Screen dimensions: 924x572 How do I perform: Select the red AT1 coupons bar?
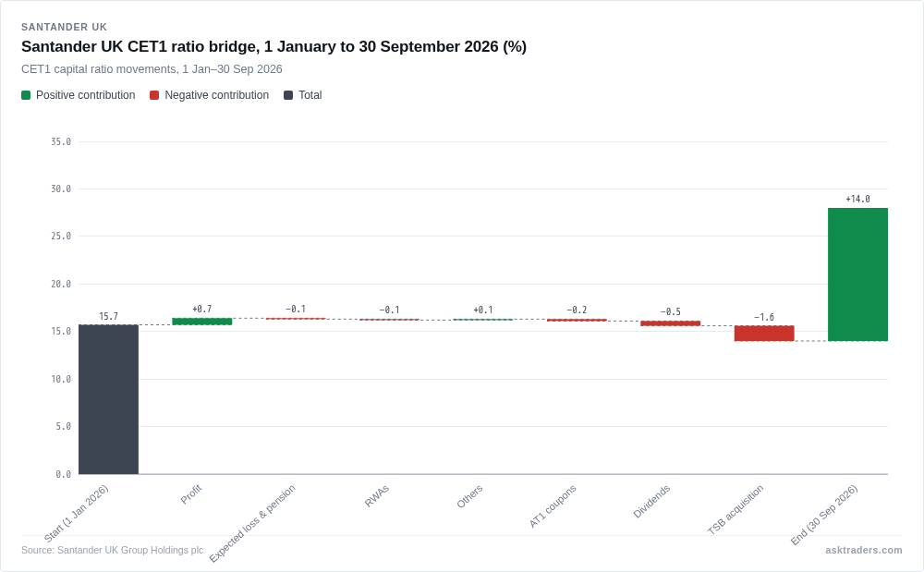577,320
